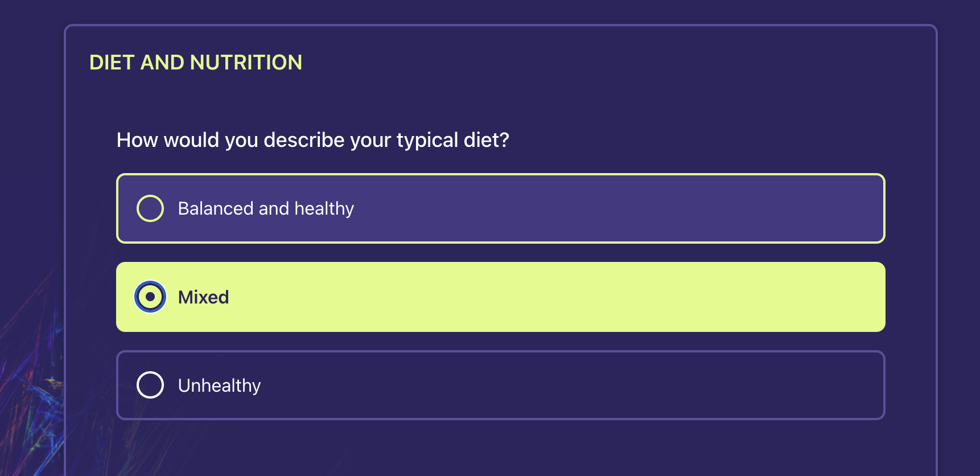Choose the Unhealthy radio button
980x476 pixels.
point(150,385)
